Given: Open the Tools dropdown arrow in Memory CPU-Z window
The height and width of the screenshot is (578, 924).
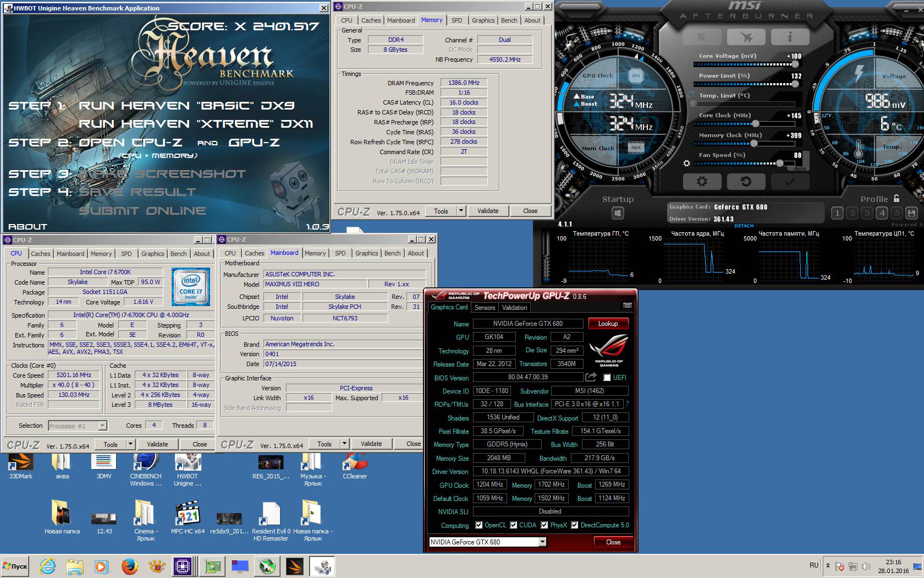Looking at the screenshot, I should coord(461,211).
